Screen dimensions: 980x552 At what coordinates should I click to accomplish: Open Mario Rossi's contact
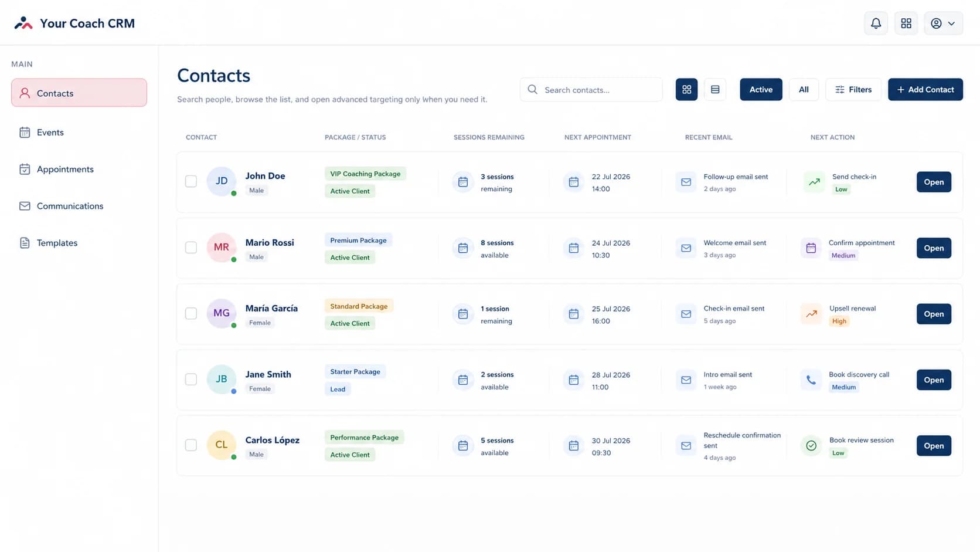(x=934, y=248)
